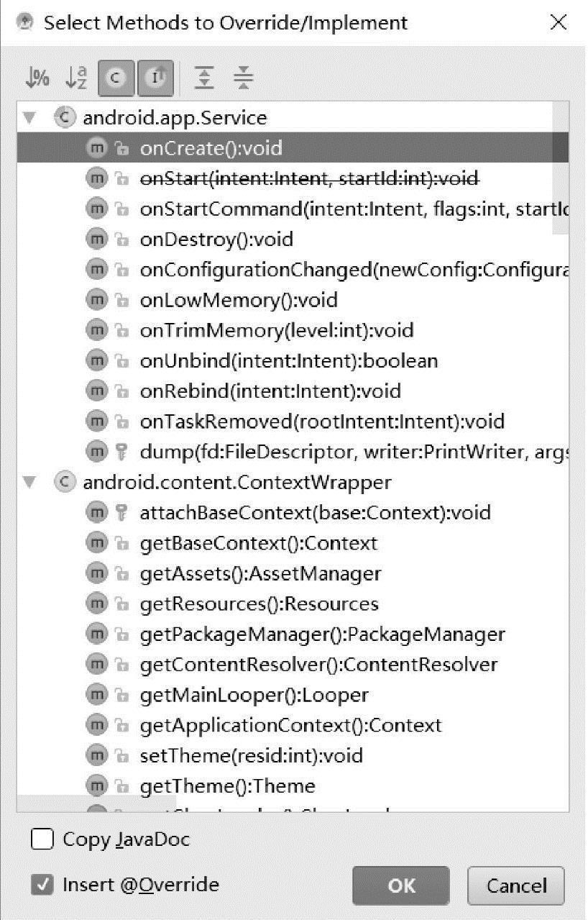
Task: Click the sort by percent toolbar icon
Action: (x=37, y=78)
